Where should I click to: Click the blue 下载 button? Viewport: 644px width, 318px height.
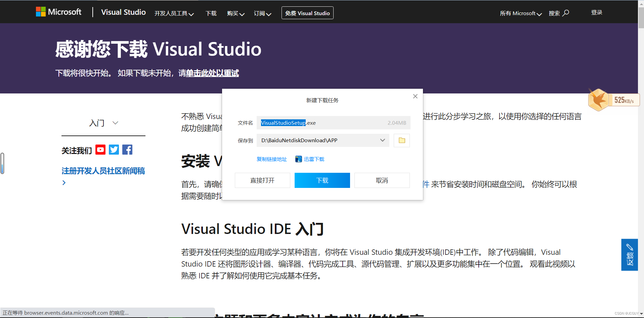(x=322, y=181)
